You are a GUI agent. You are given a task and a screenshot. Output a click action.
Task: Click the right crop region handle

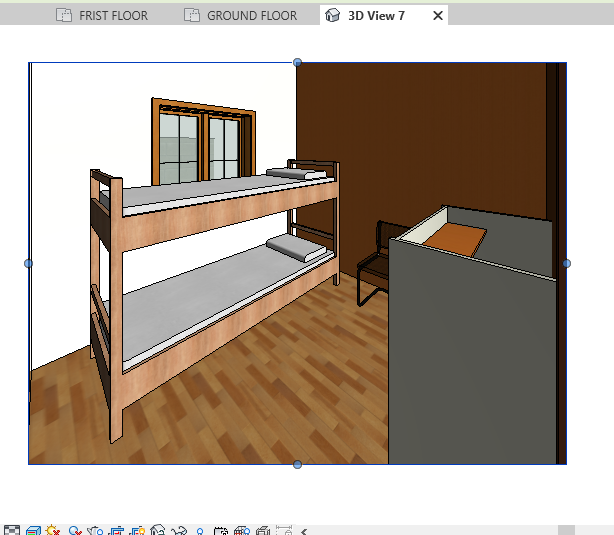point(567,264)
